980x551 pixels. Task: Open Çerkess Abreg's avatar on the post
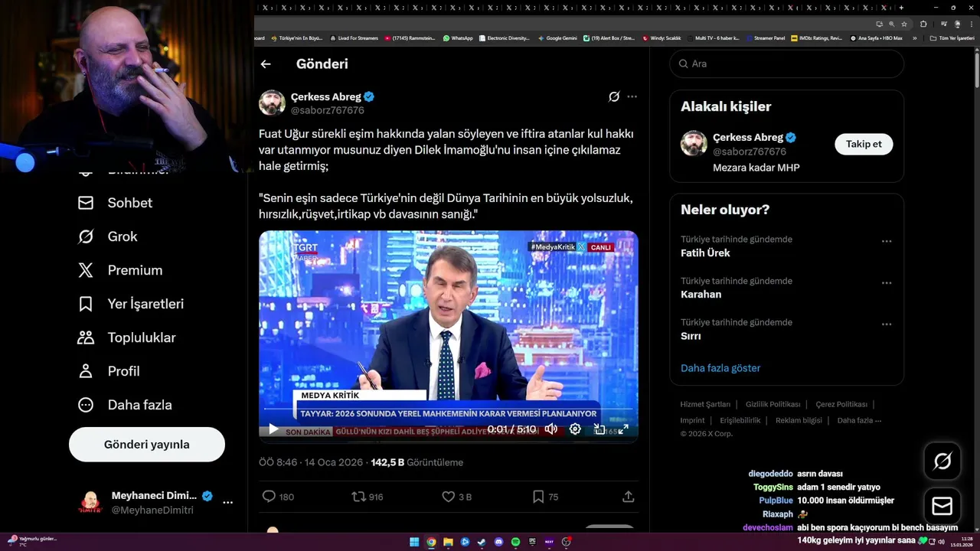(x=272, y=103)
